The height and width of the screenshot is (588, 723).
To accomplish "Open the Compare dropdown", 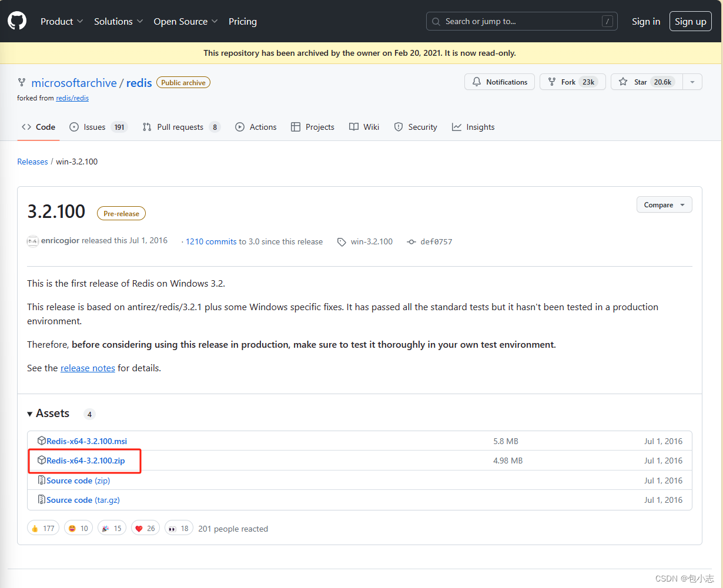I will tap(664, 204).
